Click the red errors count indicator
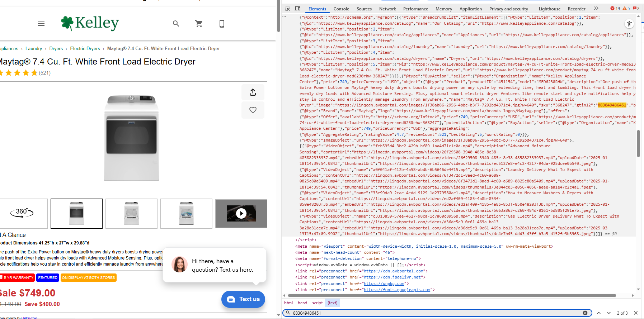 click(x=615, y=9)
